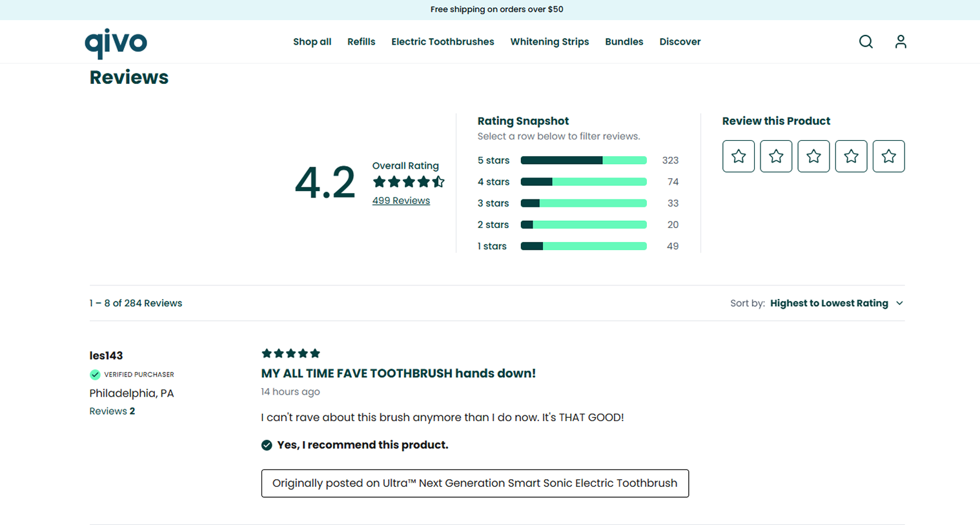This screenshot has height=525, width=980.
Task: Open the Refills menu item
Action: [361, 42]
